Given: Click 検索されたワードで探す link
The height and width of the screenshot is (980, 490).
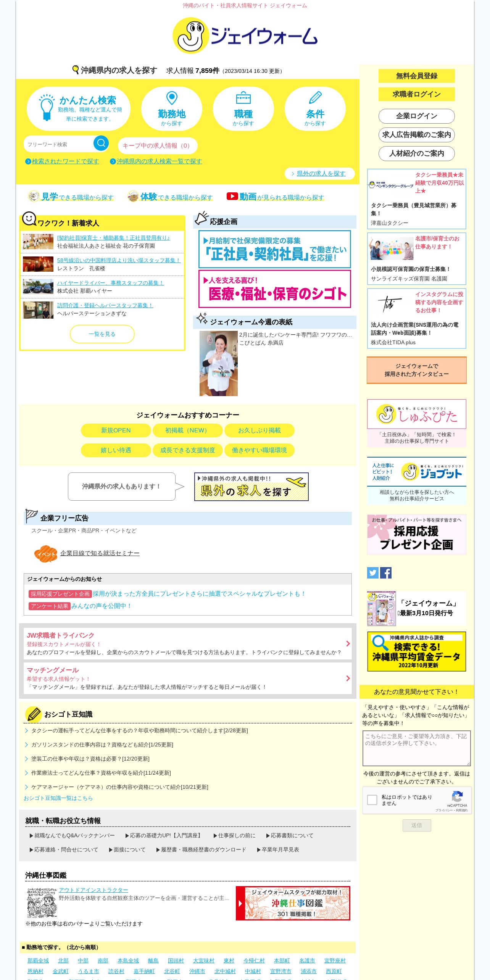Looking at the screenshot, I should 65,161.
